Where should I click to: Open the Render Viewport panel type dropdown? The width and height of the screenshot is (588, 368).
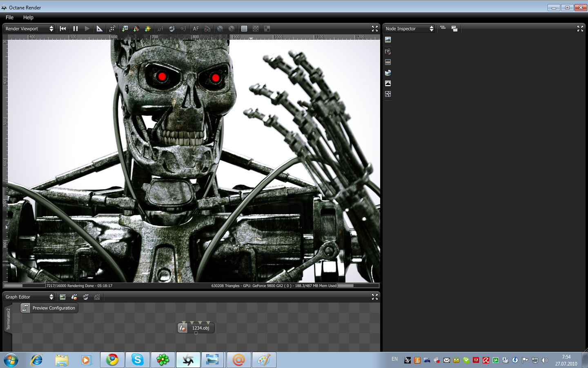click(x=29, y=29)
